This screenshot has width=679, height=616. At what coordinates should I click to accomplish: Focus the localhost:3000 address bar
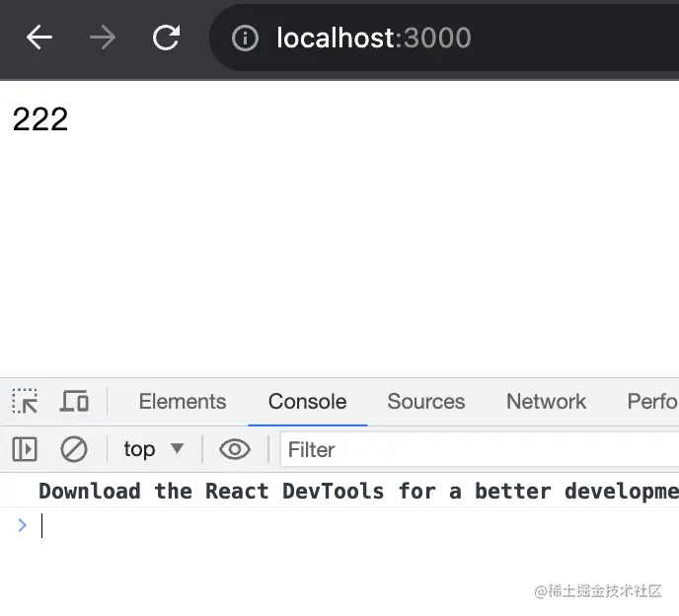444,38
